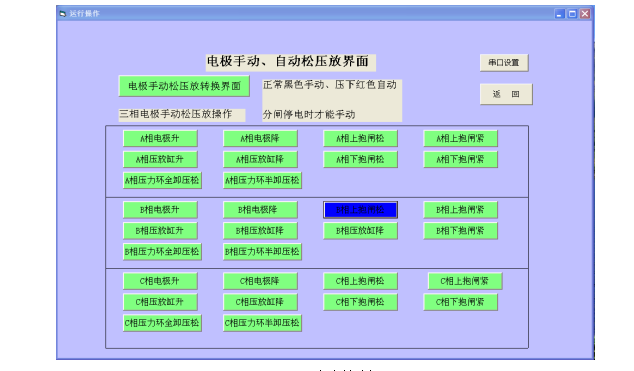Activate C相电极升 button
634x371 pixels.
(160, 281)
